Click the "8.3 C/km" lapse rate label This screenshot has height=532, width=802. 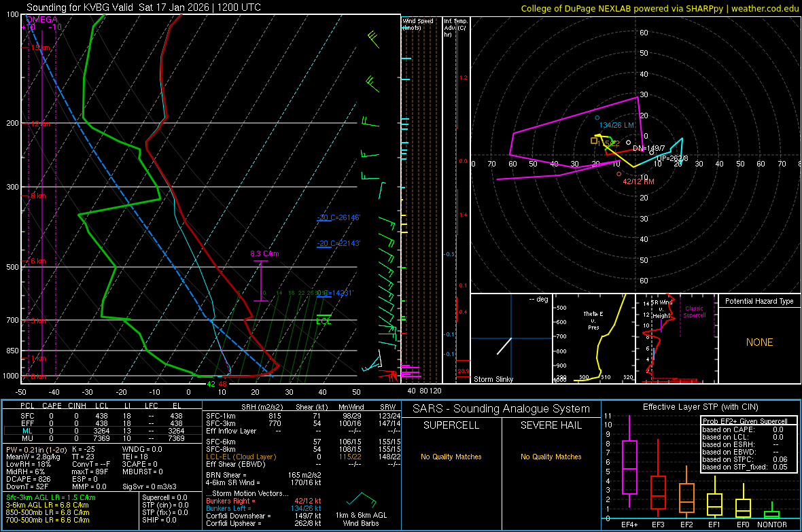264,253
